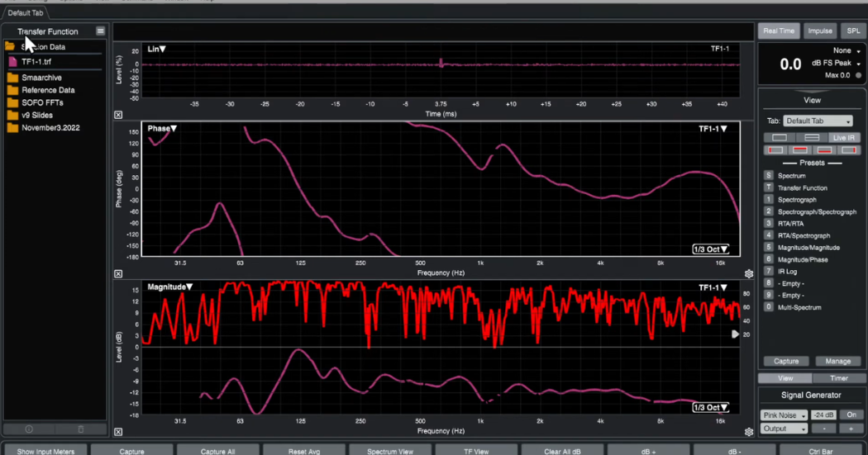Increase generator level with plus button
Screen dimensions: 868x455
pos(851,429)
